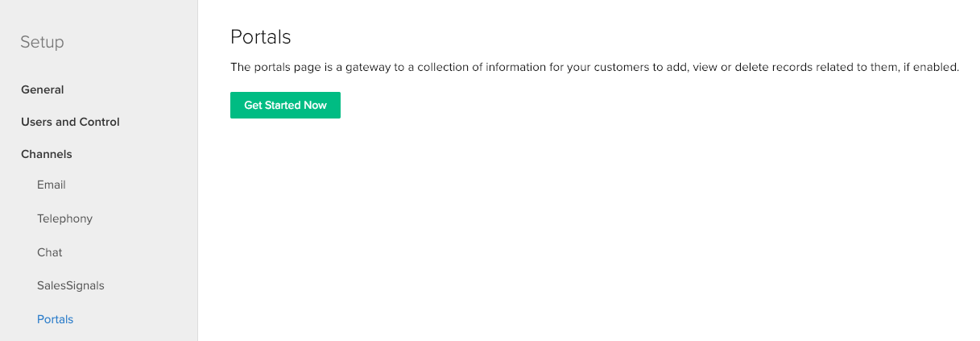Click the portals description paragraph
The height and width of the screenshot is (341, 980).
click(594, 68)
